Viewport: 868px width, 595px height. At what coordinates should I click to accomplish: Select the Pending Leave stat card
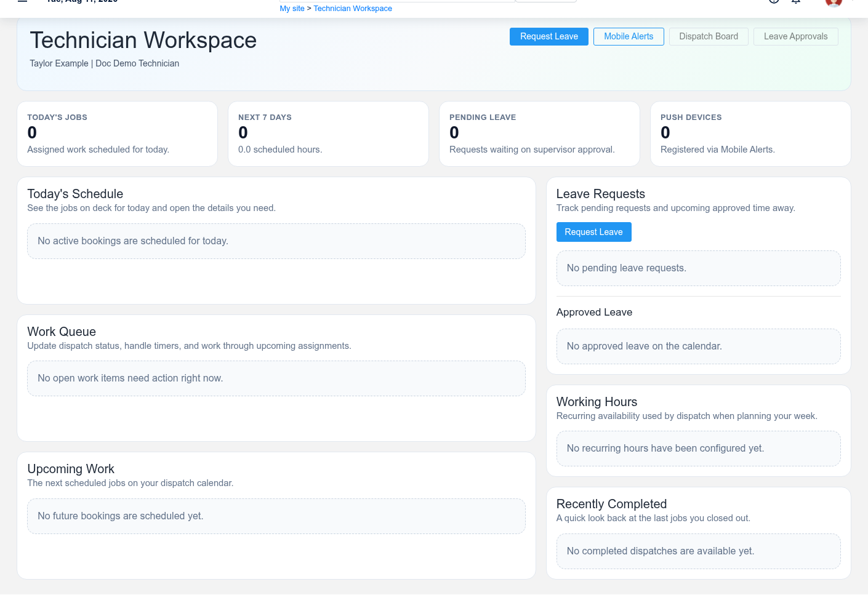[539, 134]
